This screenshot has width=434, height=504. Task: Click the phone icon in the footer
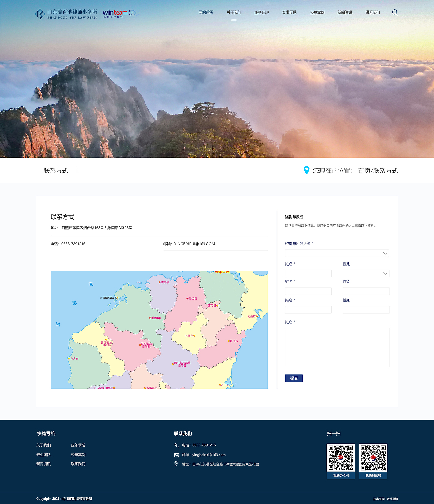tap(177, 445)
